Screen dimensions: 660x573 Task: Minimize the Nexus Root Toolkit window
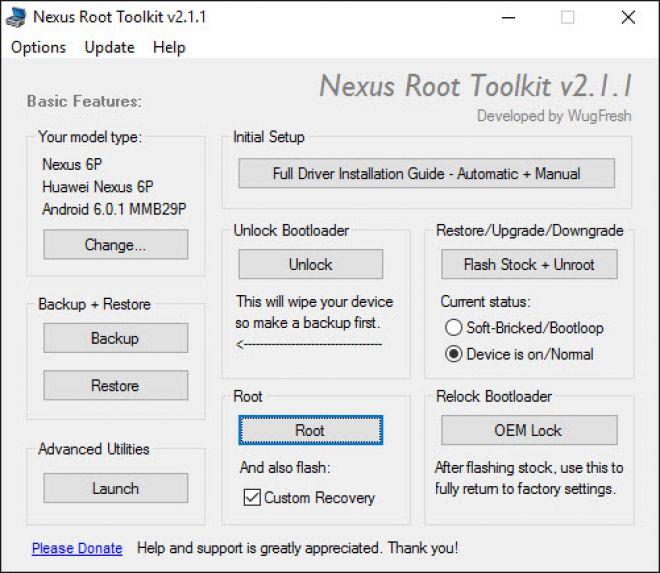pyautogui.click(x=508, y=17)
